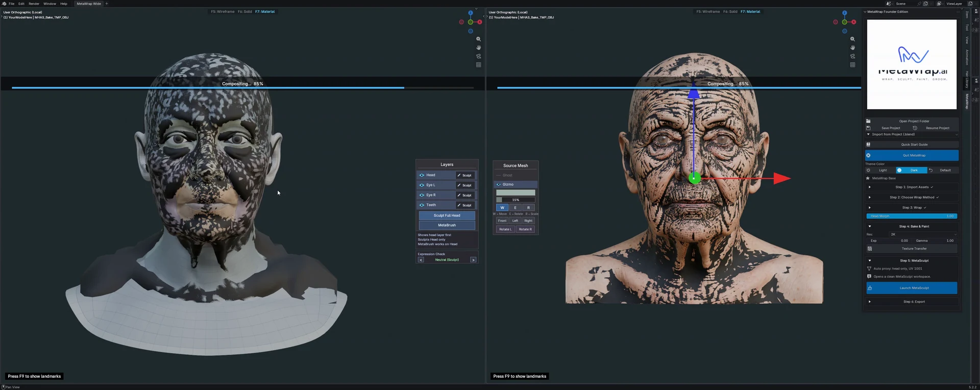Open the Window menu

pos(50,4)
